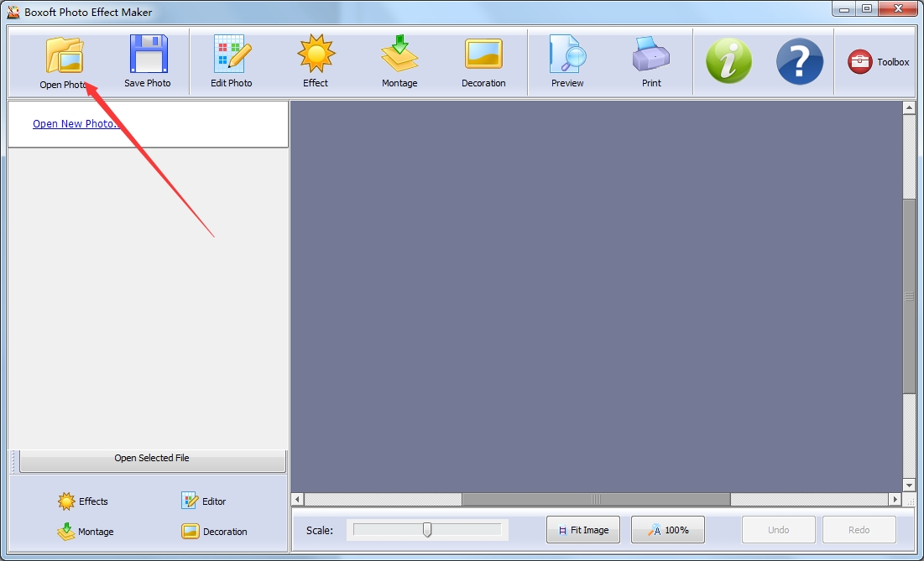Click the vertical scrollbar down arrow

[909, 486]
